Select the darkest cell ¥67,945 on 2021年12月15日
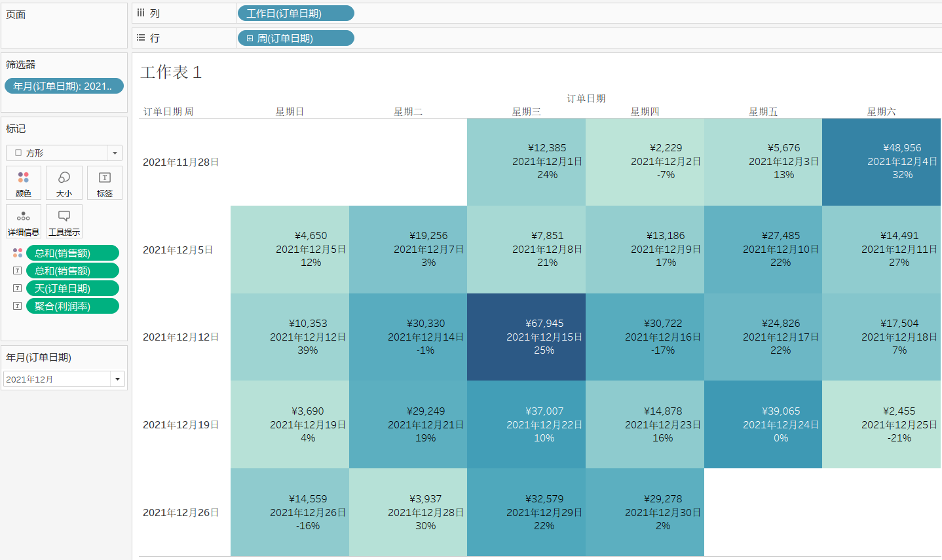Viewport: 942px width, 560px height. point(526,337)
